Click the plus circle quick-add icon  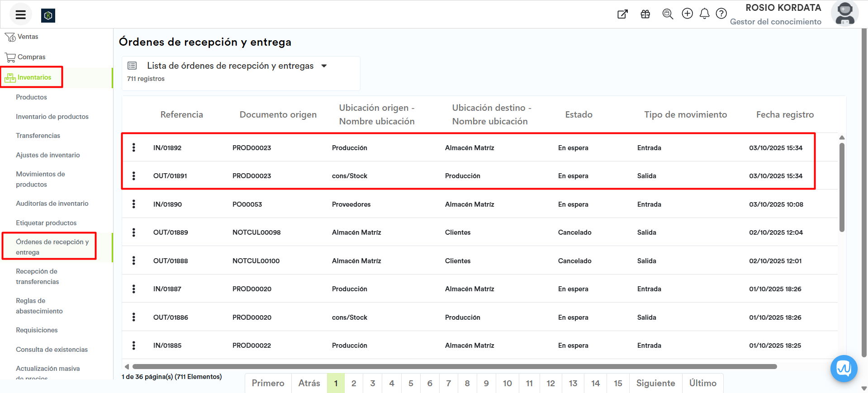[x=687, y=14]
